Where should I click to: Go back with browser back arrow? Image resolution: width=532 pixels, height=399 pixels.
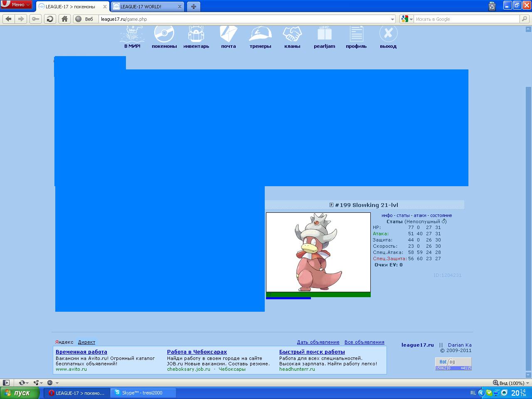(9, 19)
